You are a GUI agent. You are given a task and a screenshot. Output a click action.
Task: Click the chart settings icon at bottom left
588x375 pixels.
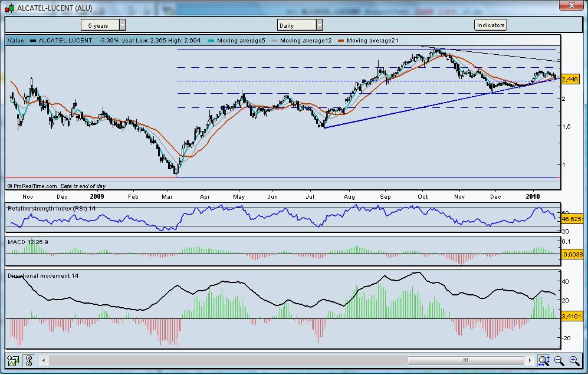tap(14, 360)
